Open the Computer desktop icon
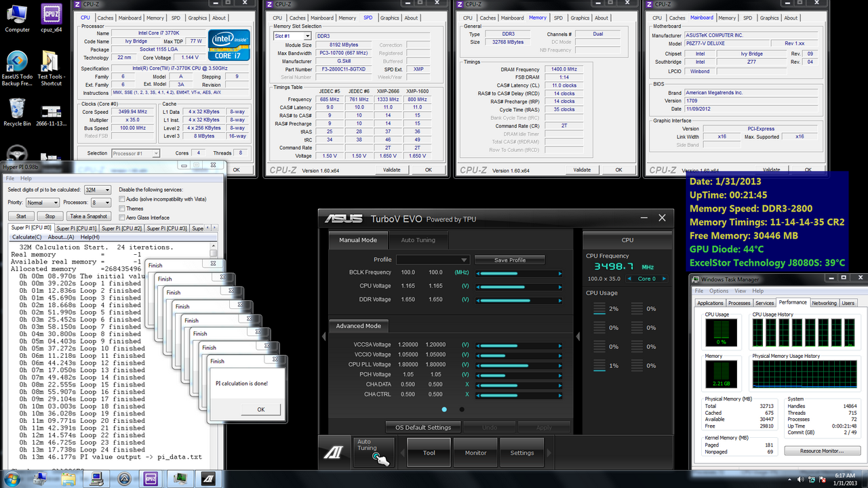Screen dimensions: 868x488 [16, 18]
